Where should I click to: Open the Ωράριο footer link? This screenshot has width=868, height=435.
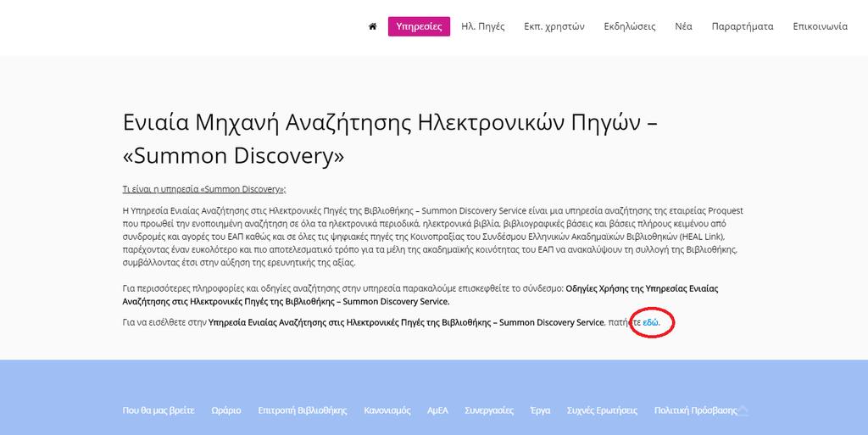(x=225, y=410)
